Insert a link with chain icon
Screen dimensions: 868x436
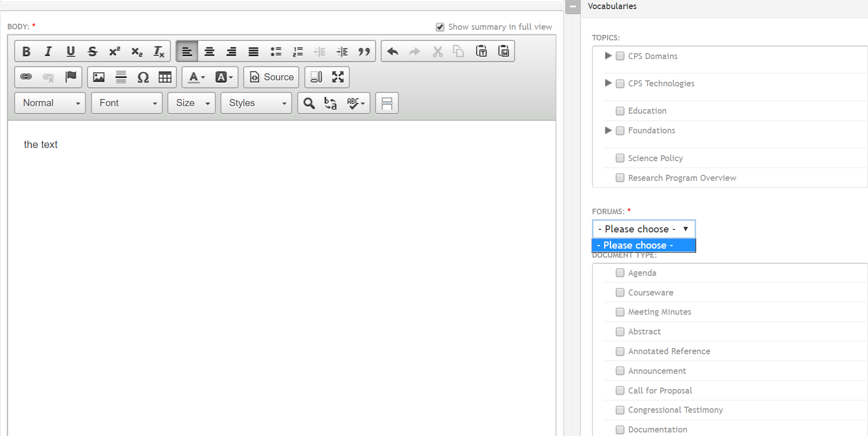click(26, 77)
